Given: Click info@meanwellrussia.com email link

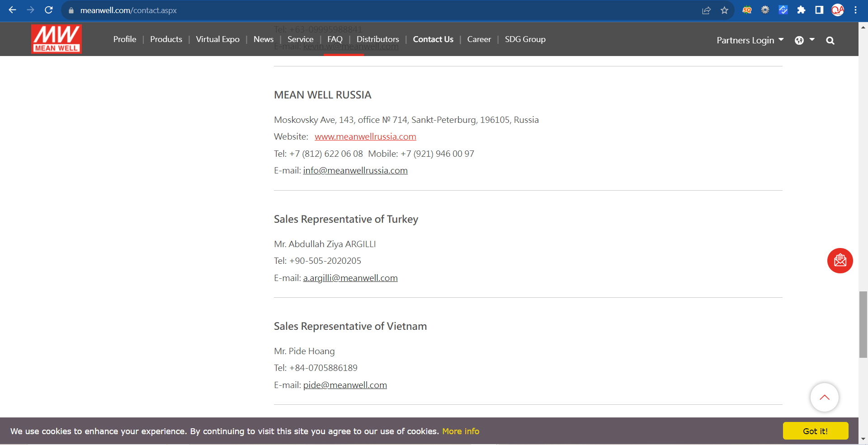Looking at the screenshot, I should [x=355, y=170].
